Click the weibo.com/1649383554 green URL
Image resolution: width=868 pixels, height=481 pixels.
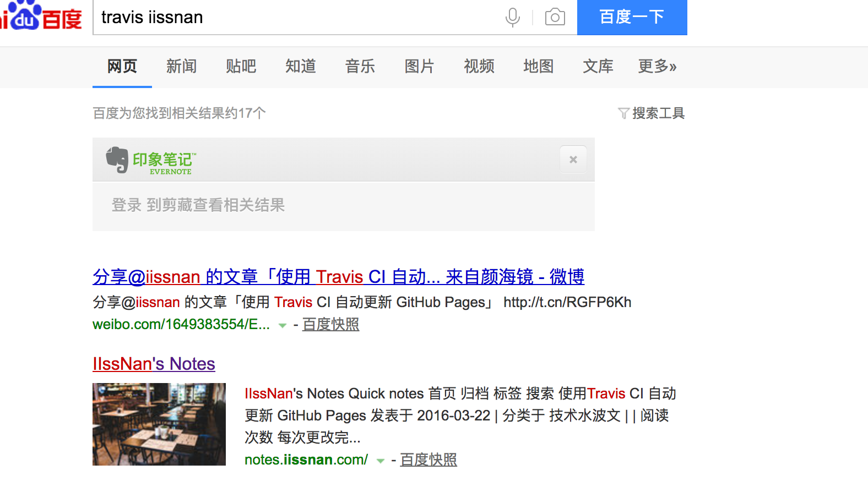[181, 325]
